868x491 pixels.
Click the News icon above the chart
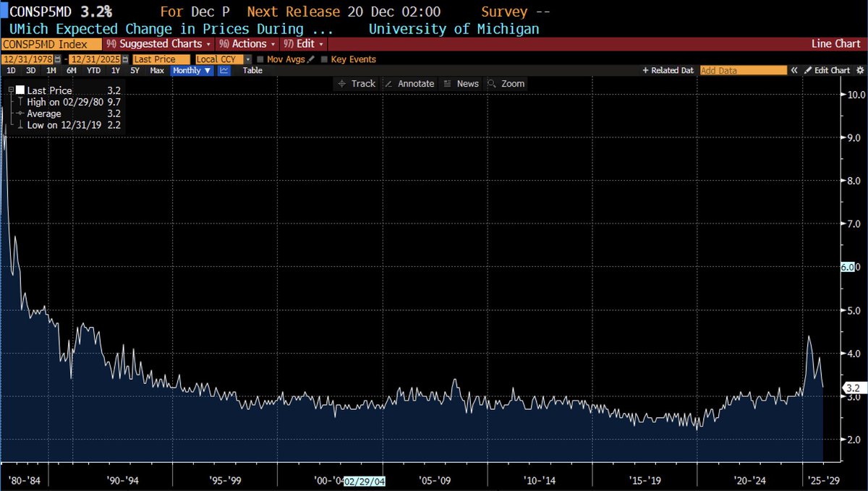pyautogui.click(x=462, y=83)
